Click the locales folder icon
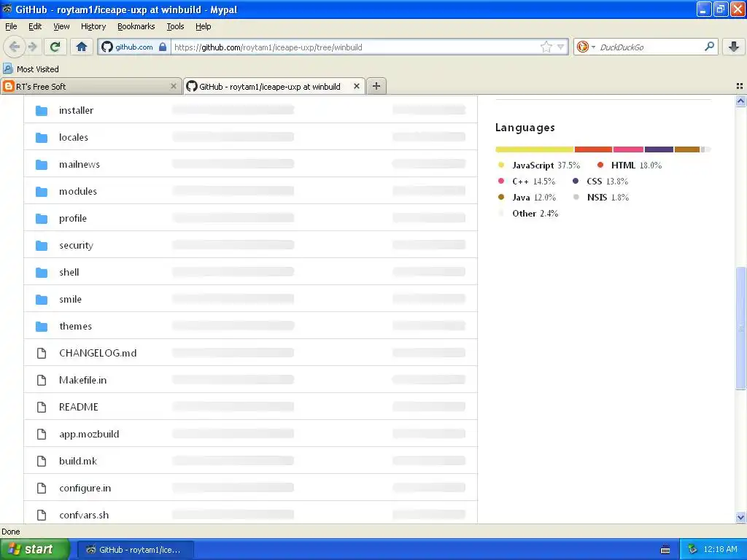 click(42, 138)
